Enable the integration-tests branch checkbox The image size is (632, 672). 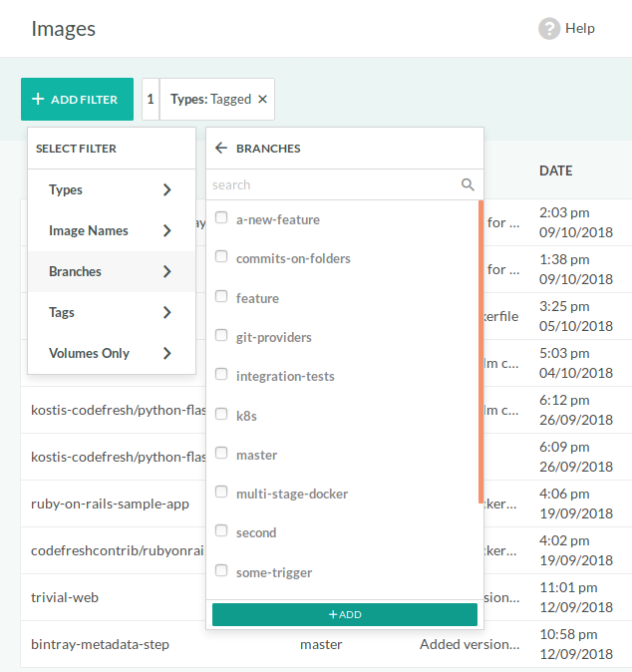221,376
